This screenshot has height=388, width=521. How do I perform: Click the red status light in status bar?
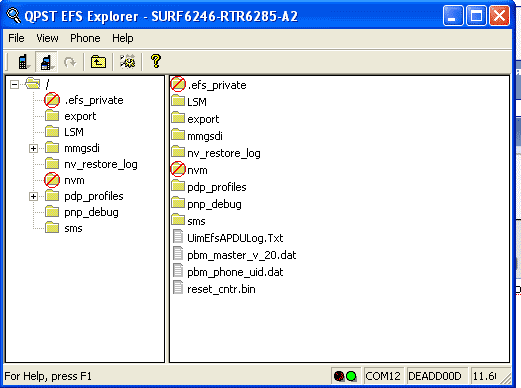[339, 376]
